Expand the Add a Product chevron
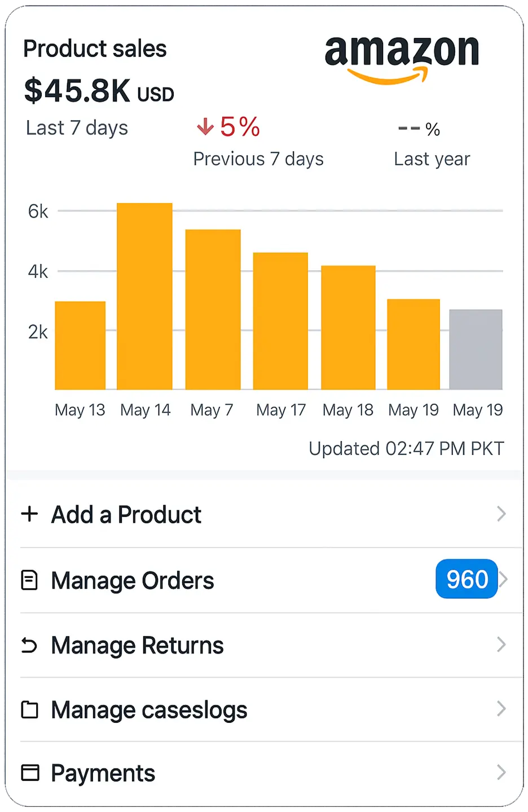This screenshot has width=528, height=812. 501,514
